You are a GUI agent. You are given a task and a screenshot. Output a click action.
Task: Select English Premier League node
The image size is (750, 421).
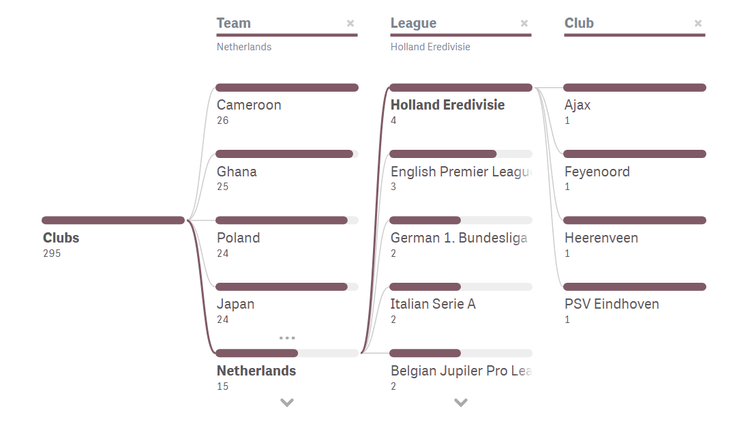coord(459,171)
